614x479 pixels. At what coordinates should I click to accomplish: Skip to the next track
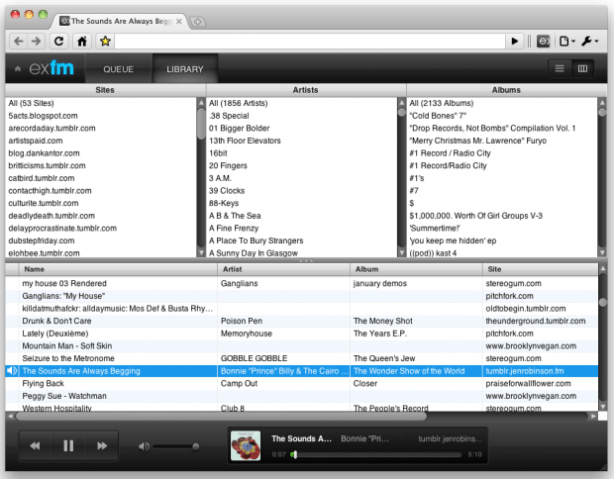101,445
